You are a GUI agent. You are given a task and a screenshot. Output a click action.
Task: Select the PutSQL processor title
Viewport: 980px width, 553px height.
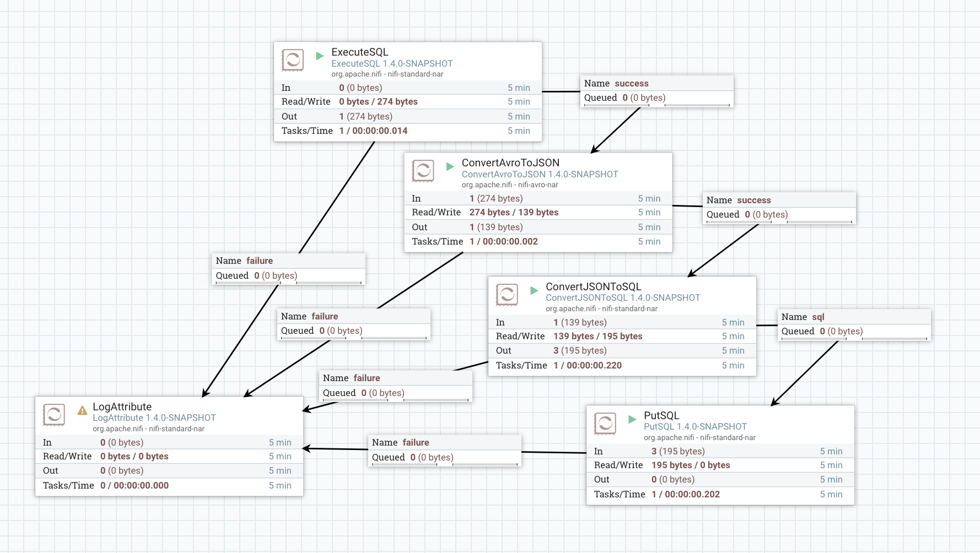point(661,415)
